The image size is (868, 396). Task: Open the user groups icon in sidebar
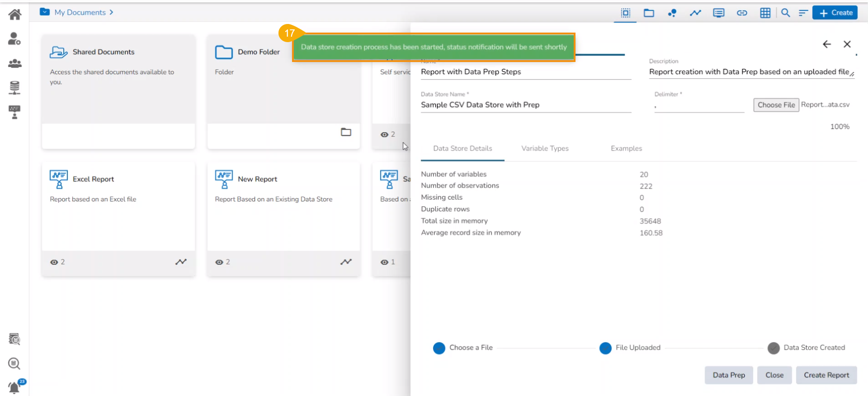coord(14,63)
